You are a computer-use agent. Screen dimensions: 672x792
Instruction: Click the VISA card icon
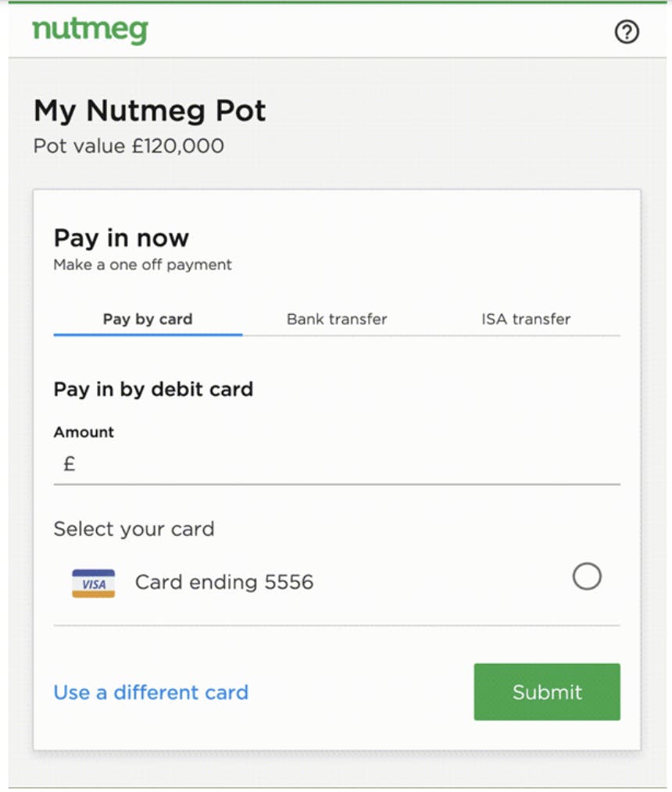(94, 583)
